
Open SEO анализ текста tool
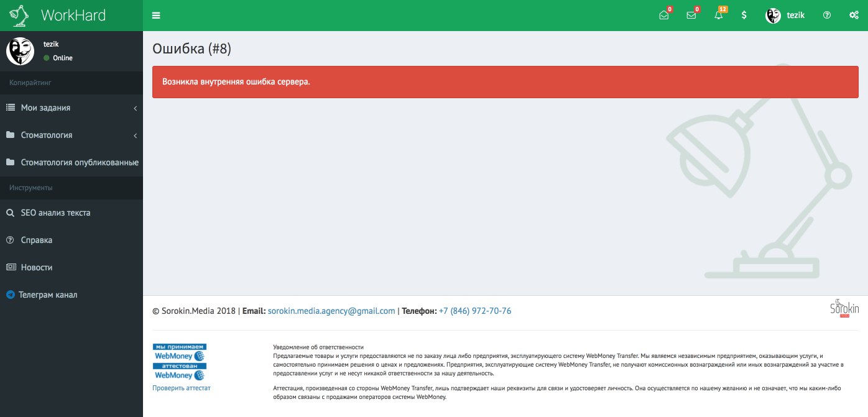click(72, 213)
